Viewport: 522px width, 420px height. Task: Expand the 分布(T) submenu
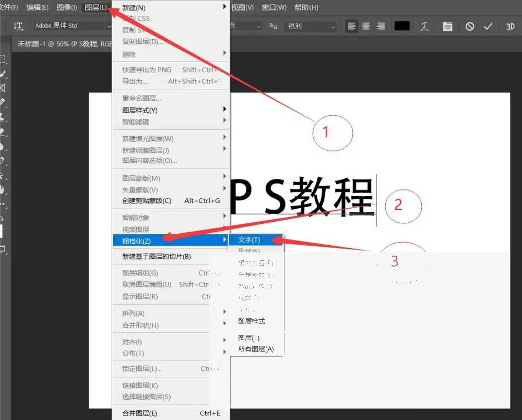point(171,353)
